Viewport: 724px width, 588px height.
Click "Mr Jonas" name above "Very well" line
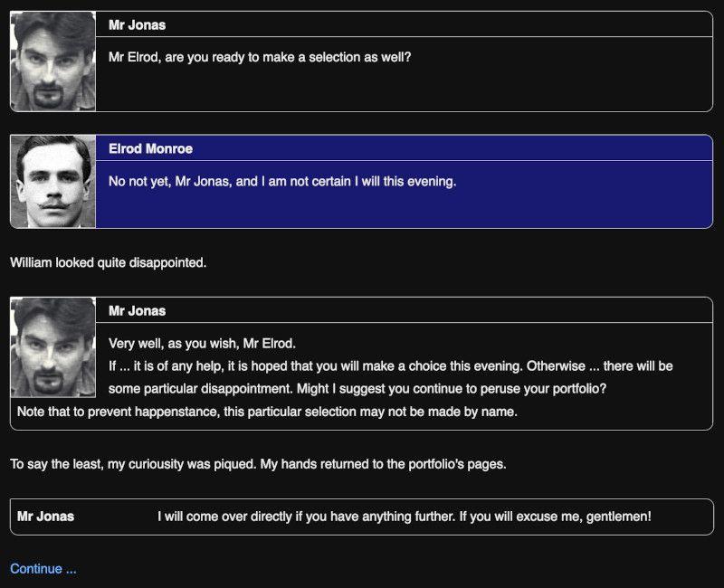pyautogui.click(x=137, y=310)
